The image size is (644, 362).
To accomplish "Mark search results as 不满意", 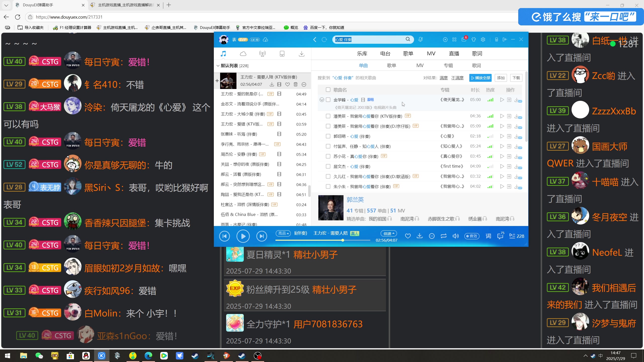I will tap(457, 78).
